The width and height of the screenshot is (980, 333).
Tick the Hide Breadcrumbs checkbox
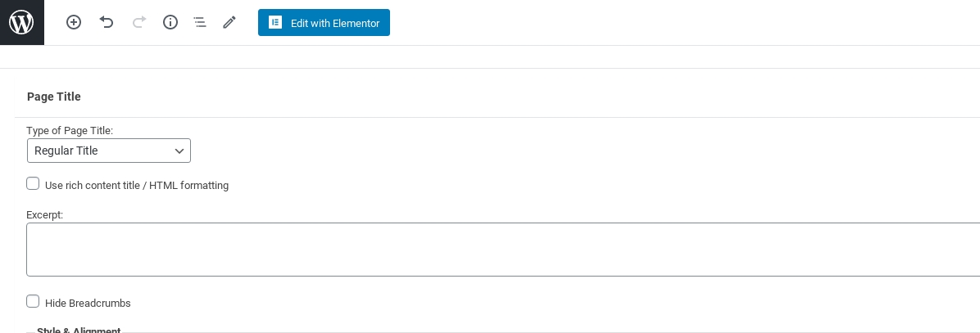33,302
